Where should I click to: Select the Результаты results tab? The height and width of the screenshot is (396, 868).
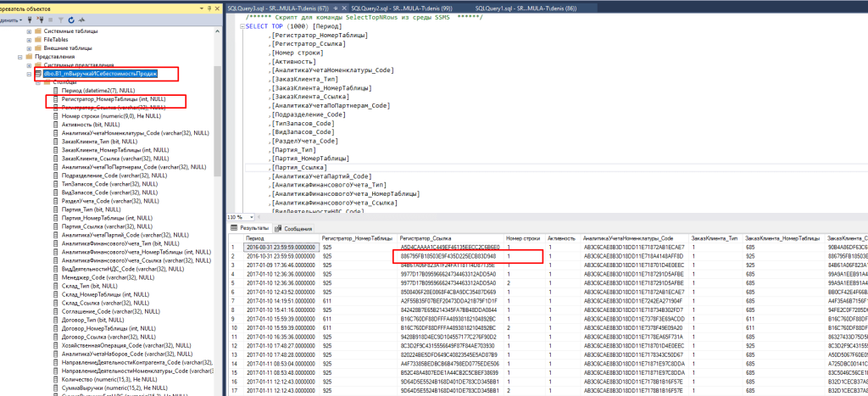[x=250, y=228]
